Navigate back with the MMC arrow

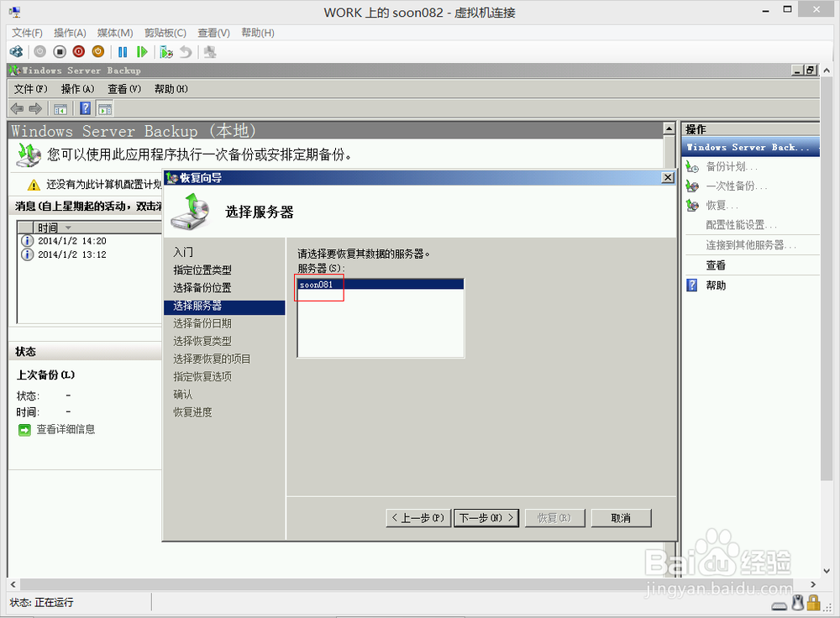[x=15, y=107]
